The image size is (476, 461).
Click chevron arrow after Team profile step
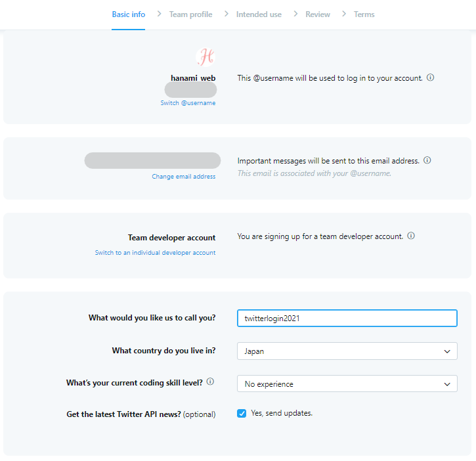pos(227,14)
